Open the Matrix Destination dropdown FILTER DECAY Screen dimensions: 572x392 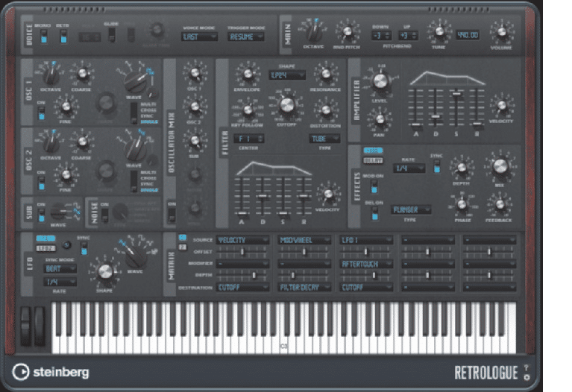pos(304,288)
